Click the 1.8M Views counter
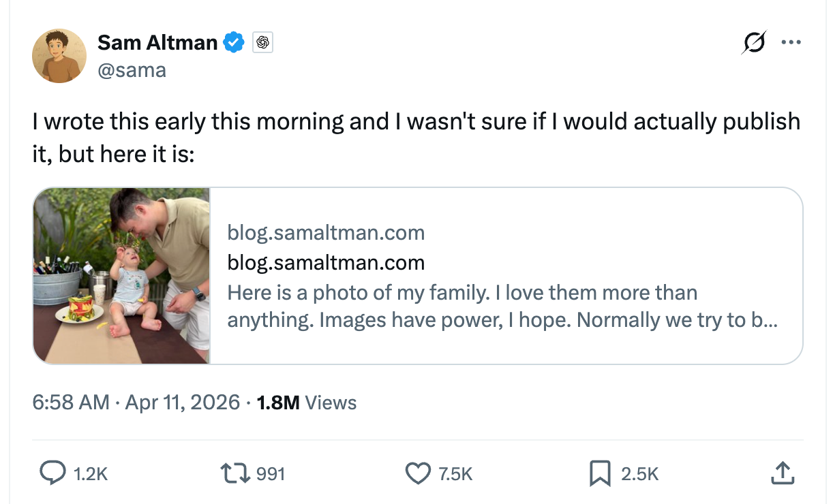 [x=306, y=403]
